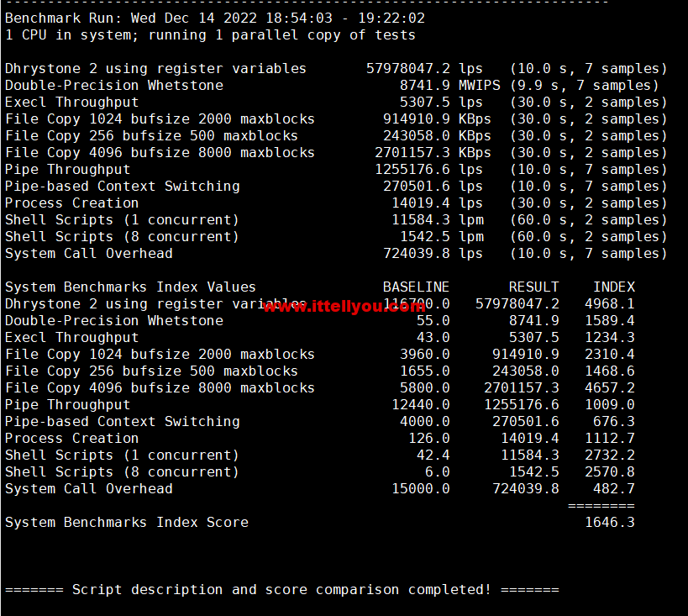Click the RESULT column header

click(533, 287)
